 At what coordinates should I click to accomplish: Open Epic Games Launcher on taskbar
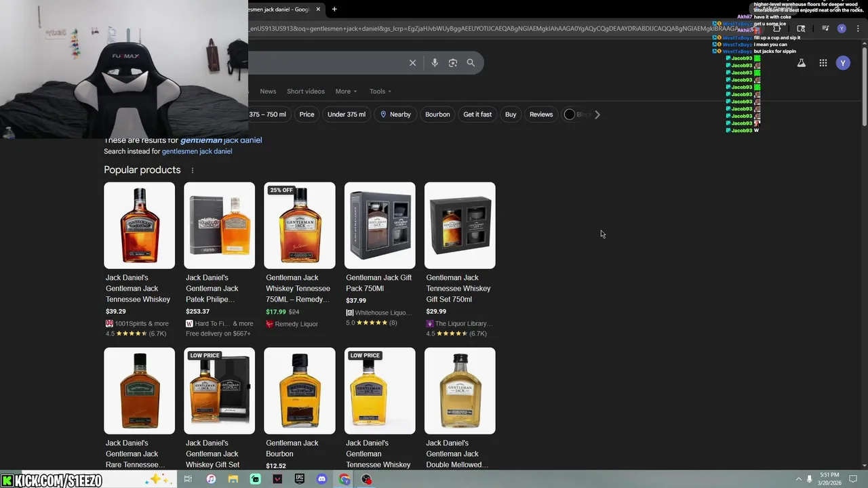(300, 479)
